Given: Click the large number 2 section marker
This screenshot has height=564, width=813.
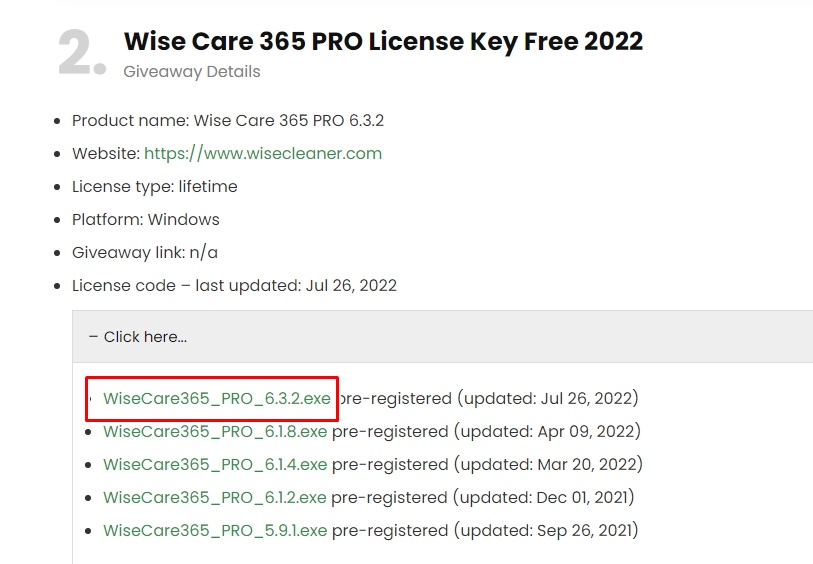Looking at the screenshot, I should click(81, 52).
